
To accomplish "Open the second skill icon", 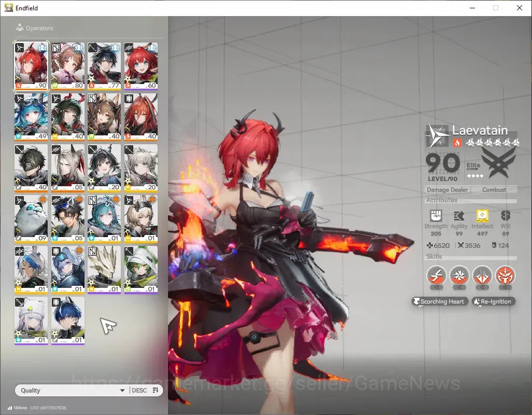I will (x=459, y=275).
